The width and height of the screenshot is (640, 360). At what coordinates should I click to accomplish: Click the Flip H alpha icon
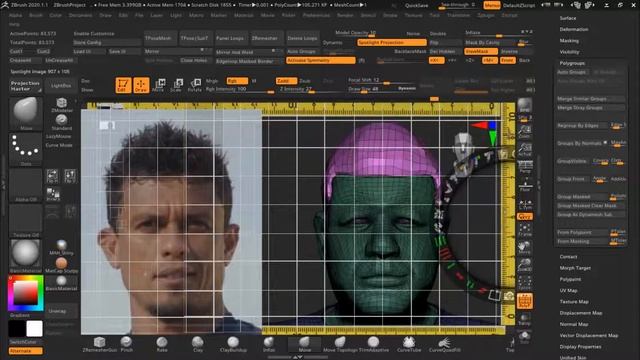coord(52,176)
